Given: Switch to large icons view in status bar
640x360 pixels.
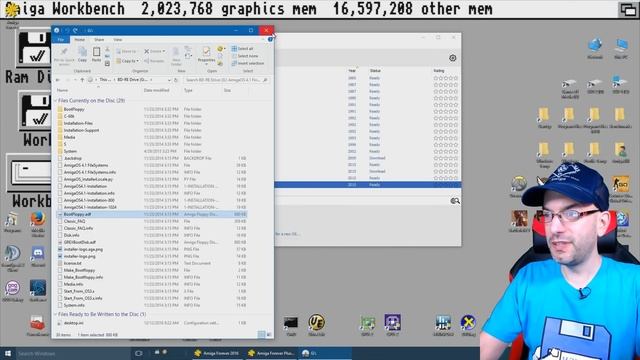Looking at the screenshot, I should point(269,335).
